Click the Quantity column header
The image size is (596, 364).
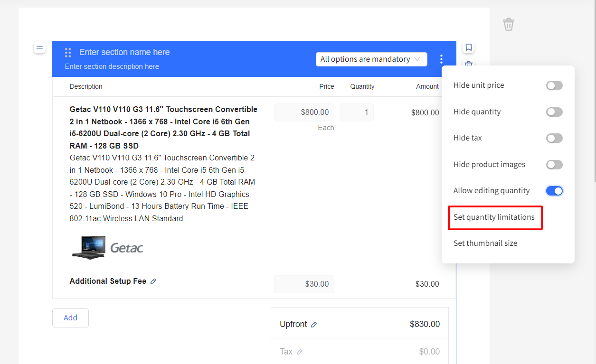(362, 86)
